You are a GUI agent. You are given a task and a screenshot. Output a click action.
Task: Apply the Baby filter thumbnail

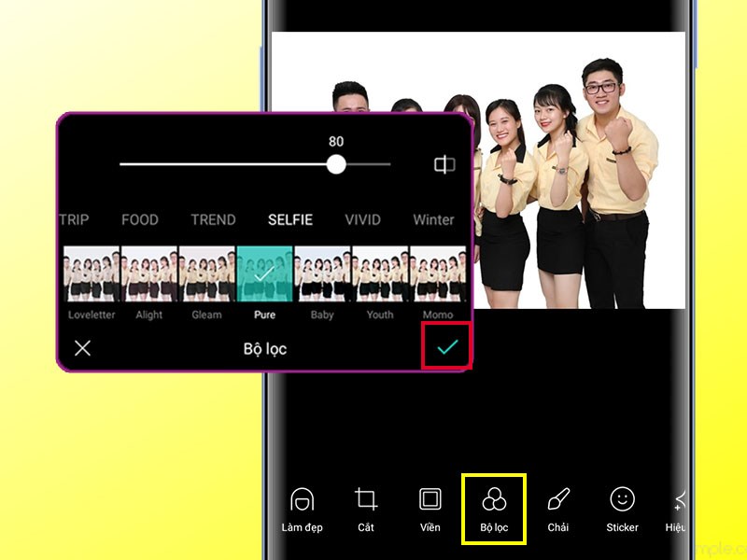(322, 273)
